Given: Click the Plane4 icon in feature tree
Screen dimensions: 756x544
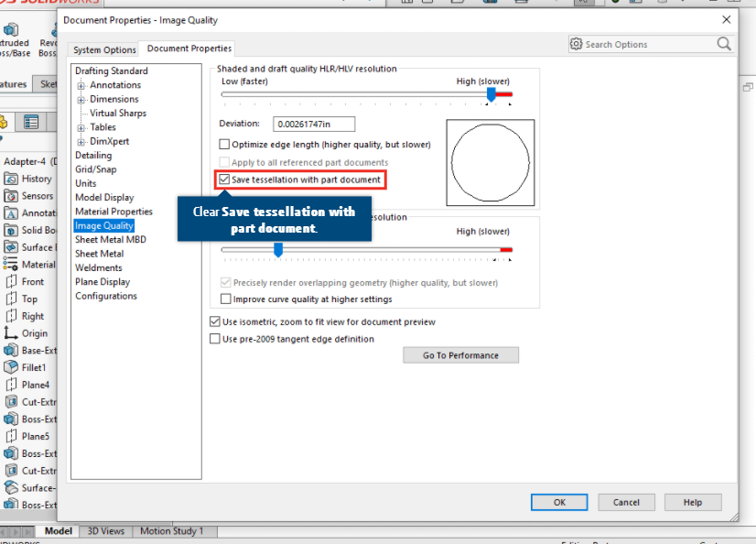Looking at the screenshot, I should (11, 385).
